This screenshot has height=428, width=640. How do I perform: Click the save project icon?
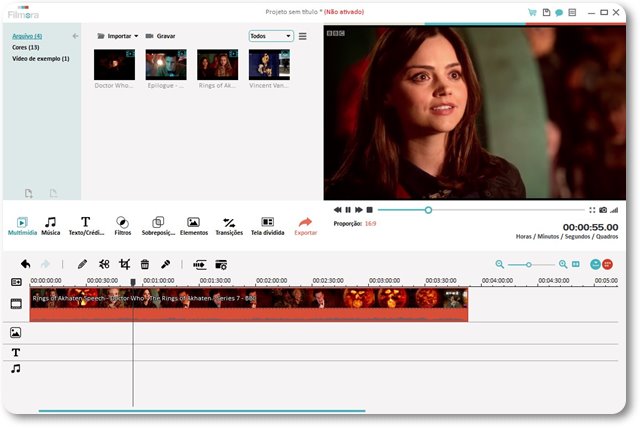[x=546, y=12]
